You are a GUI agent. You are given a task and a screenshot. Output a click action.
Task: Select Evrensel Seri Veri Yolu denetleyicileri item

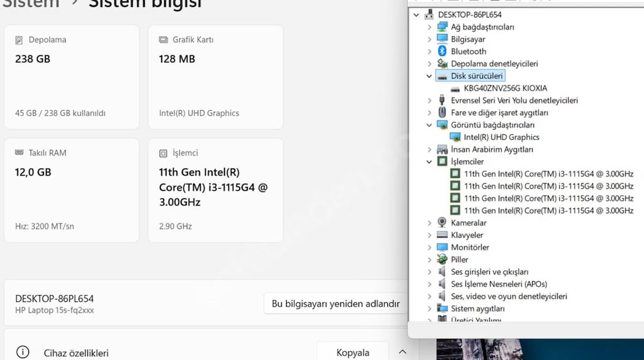tap(514, 100)
